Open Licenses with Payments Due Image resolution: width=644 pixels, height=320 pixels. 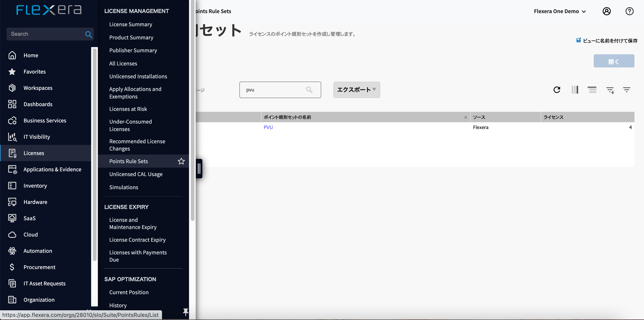(x=138, y=256)
